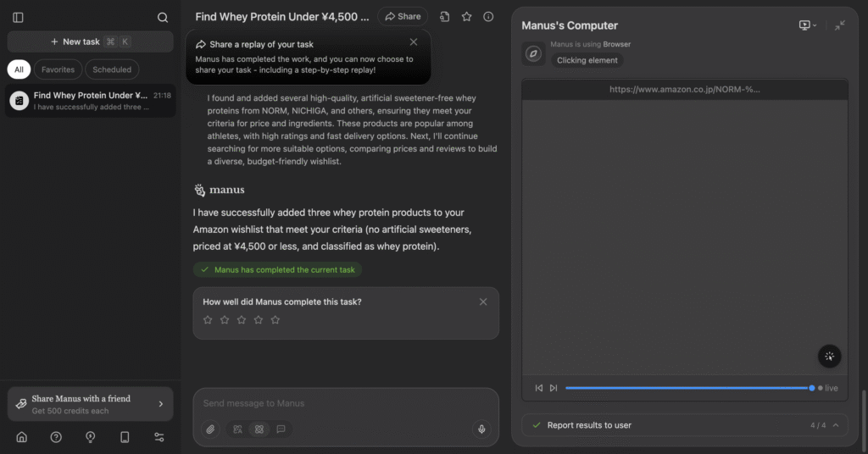This screenshot has height=454, width=868.
Task: Switch to Favorites filter
Action: [x=58, y=69]
